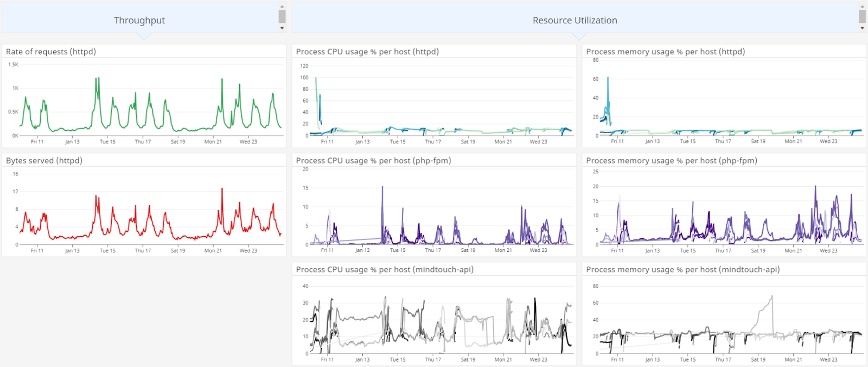Click the down arrow in Throughput header scrollbar
868x367 pixels.
tap(282, 28)
